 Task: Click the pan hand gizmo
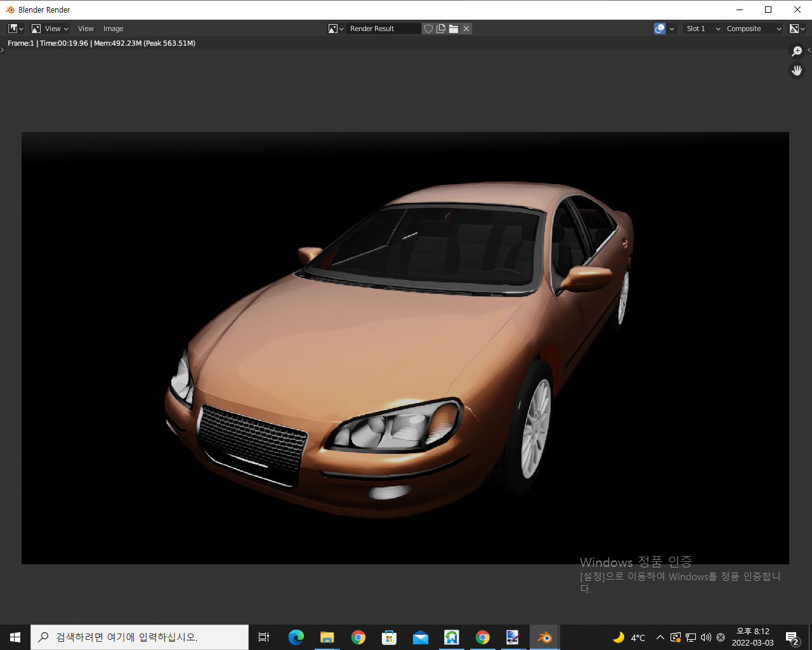(797, 70)
